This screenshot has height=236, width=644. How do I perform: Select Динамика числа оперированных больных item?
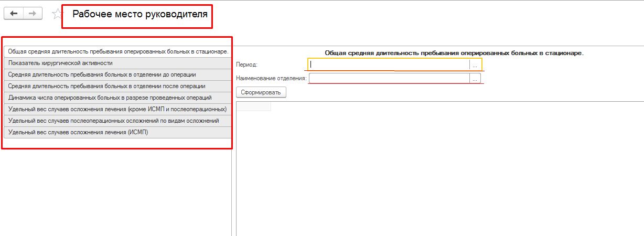click(x=118, y=98)
